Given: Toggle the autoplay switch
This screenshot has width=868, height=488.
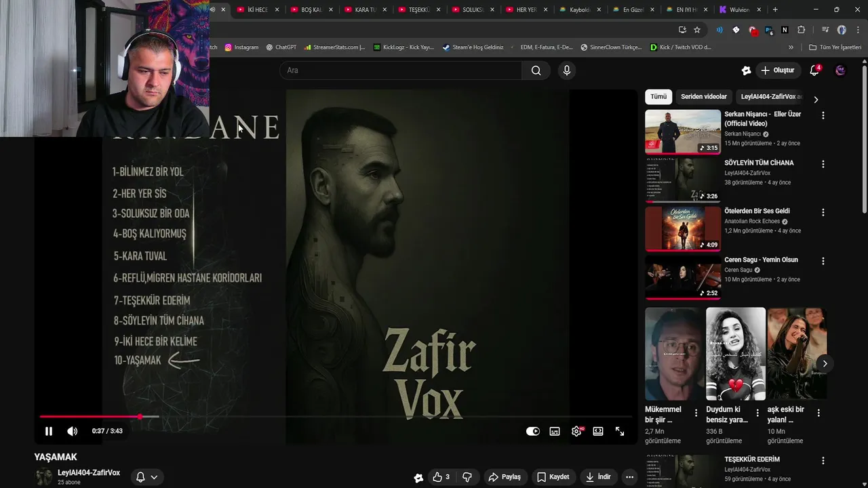Looking at the screenshot, I should point(533,431).
